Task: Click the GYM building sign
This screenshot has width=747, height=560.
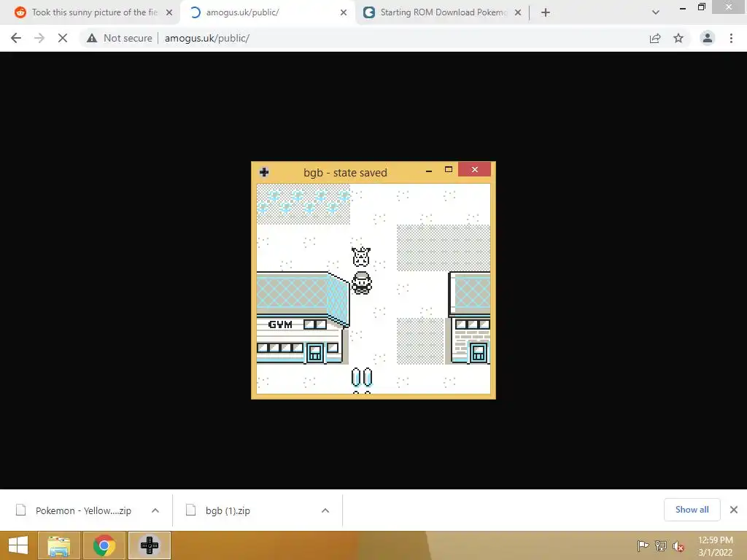Action: point(280,324)
